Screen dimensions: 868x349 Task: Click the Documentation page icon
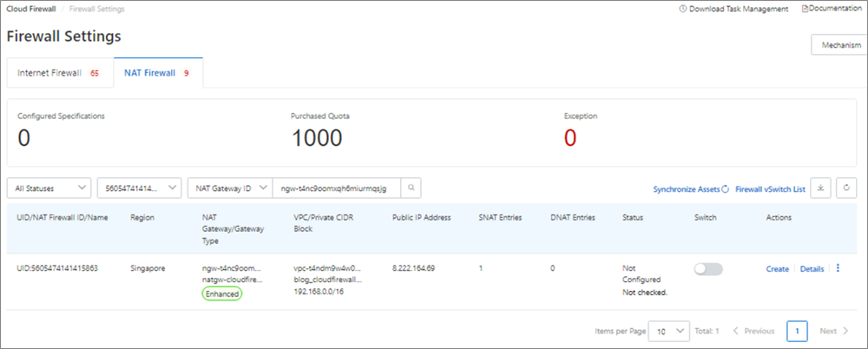(805, 9)
